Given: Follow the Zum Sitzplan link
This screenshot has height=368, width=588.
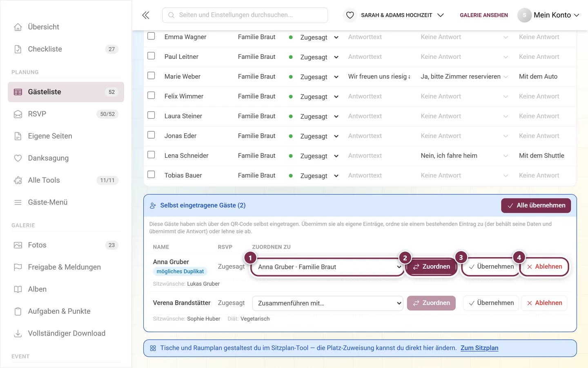Looking at the screenshot, I should [479, 348].
